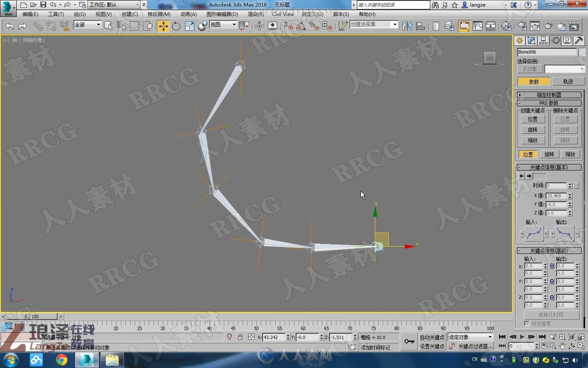Open the 工作区 workspace dropdown
This screenshot has height=368, width=588.
click(114, 5)
